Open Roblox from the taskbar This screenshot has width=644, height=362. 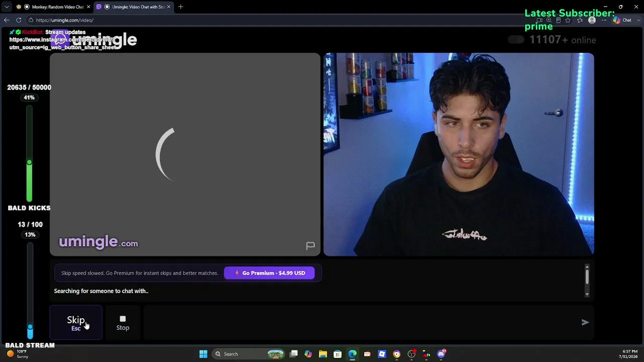[382, 354]
